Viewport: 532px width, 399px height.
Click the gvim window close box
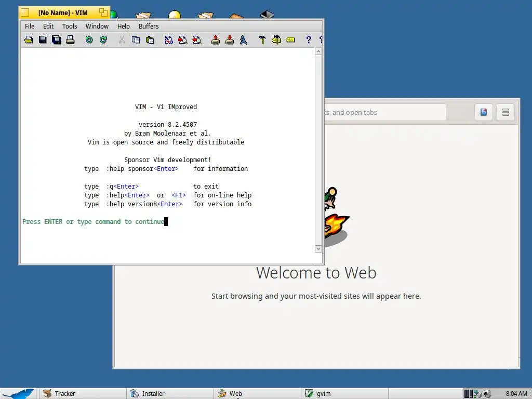(25, 13)
